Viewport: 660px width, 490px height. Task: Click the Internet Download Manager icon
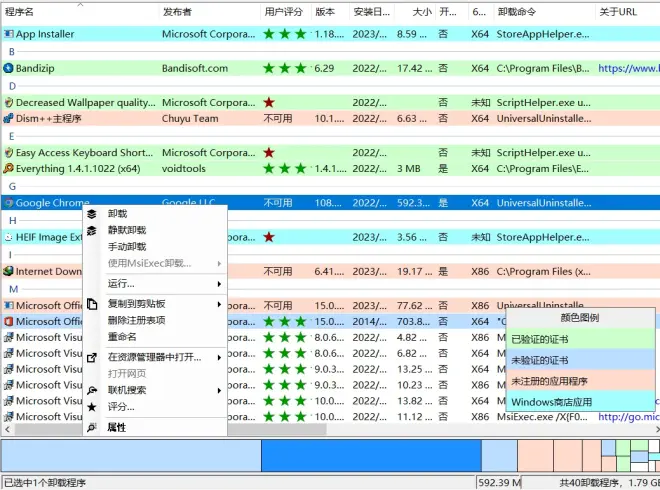[8, 272]
